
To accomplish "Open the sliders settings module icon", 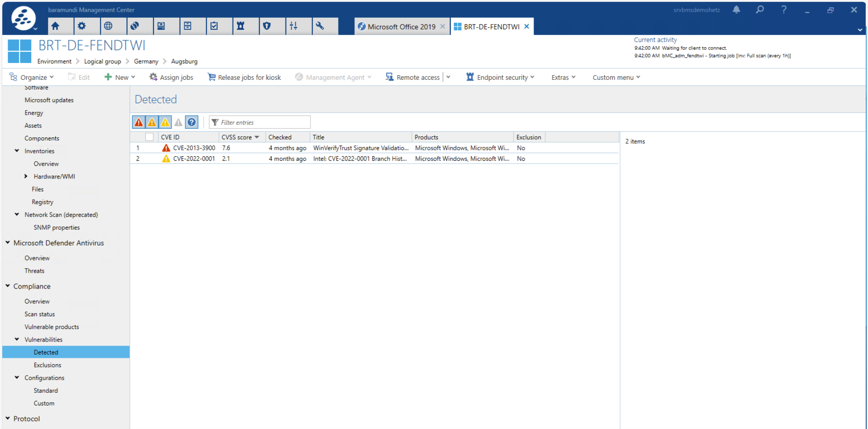I will [293, 26].
